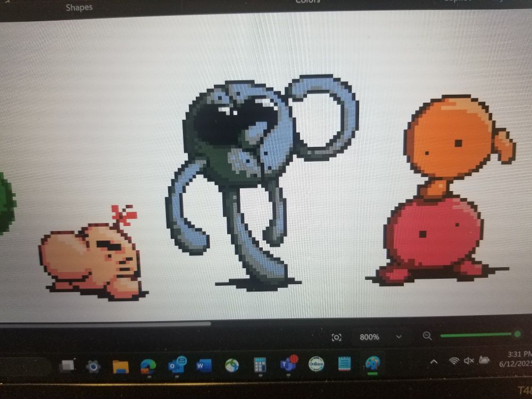The width and height of the screenshot is (532, 399).
Task: Click the Shapes ribbon group label
Action: coord(79,7)
